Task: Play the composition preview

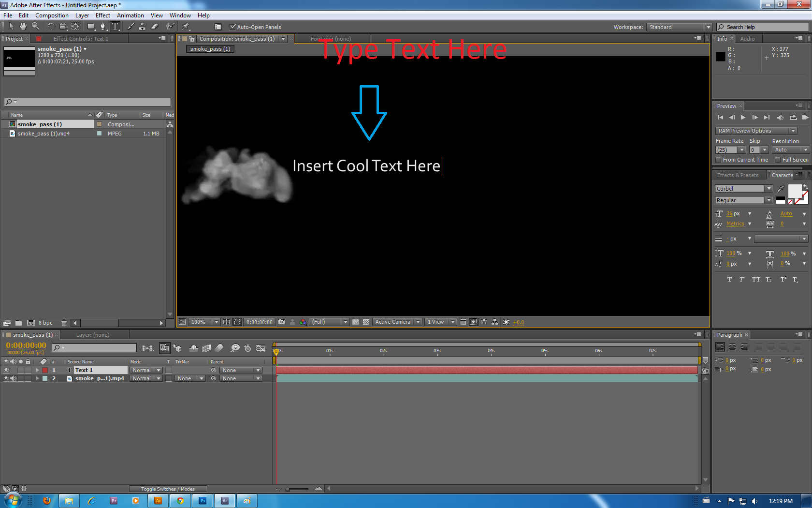Action: [743, 118]
